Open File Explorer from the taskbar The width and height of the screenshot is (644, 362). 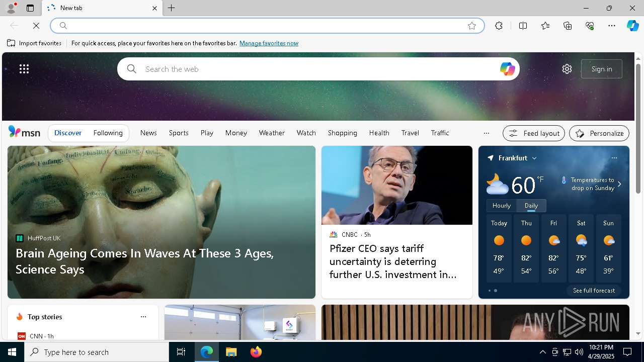tap(231, 352)
